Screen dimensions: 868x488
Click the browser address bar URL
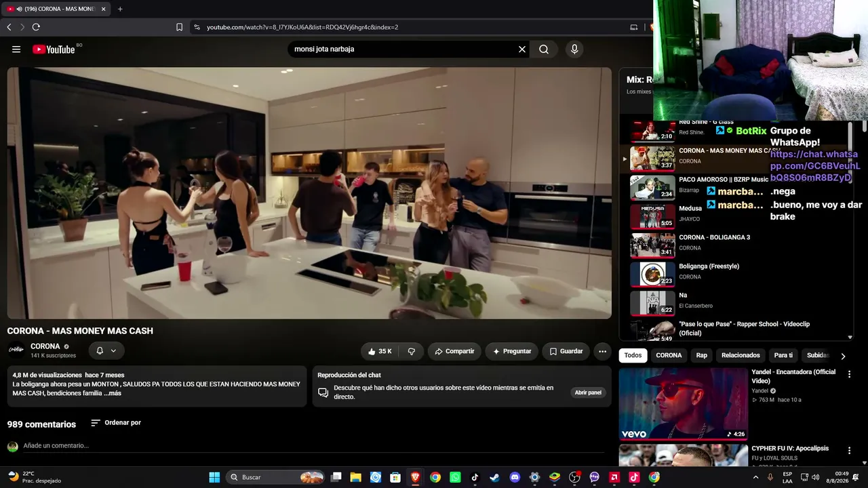302,27
